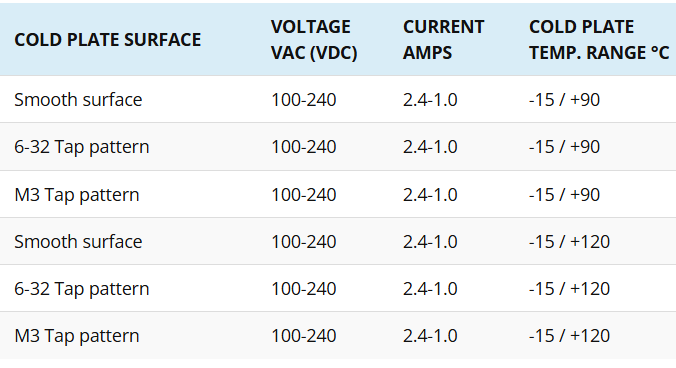This screenshot has width=676, height=368.
Task: Click -15 / +120 in last M3 row
Action: click(570, 336)
